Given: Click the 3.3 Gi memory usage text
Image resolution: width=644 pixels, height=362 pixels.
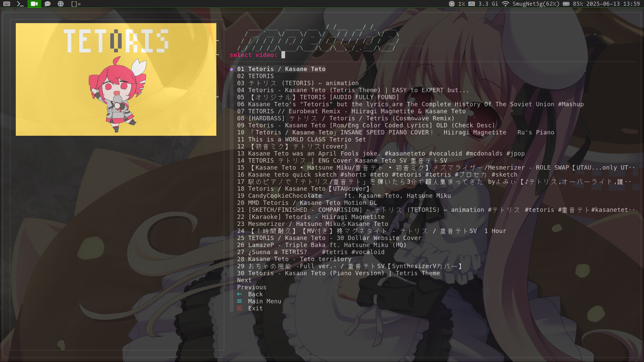Looking at the screenshot, I should (x=488, y=4).
